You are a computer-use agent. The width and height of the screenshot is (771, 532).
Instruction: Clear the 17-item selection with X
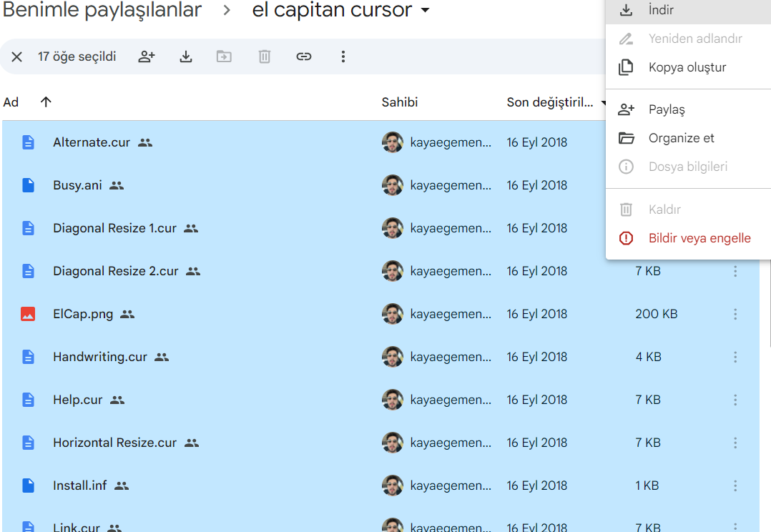pos(16,57)
